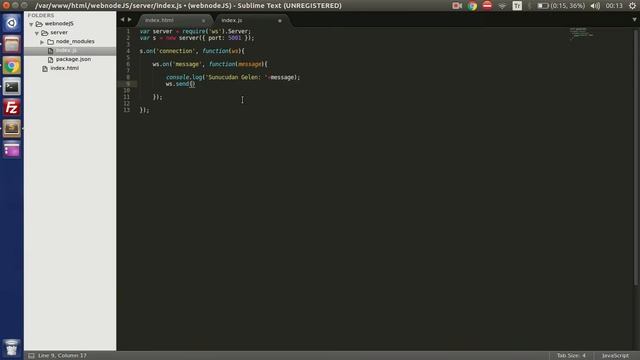Switch to Sublime Text dock icon

pyautogui.click(x=11, y=129)
